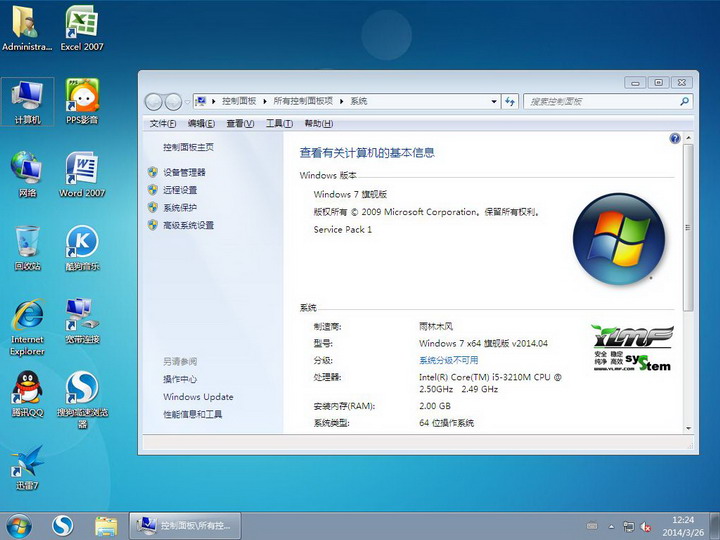The width and height of the screenshot is (720, 540).
Task: Expand the arrow before 控制面板 in breadcrumb
Action: point(214,101)
